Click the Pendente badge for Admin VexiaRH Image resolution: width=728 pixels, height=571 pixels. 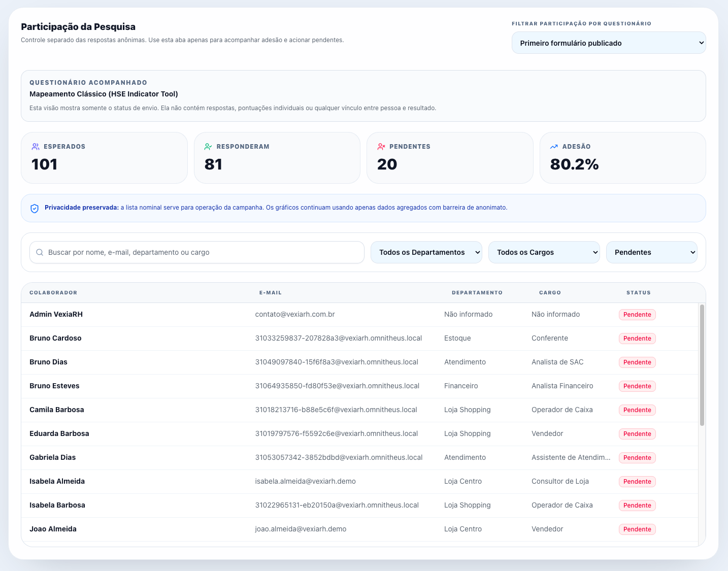[637, 315]
